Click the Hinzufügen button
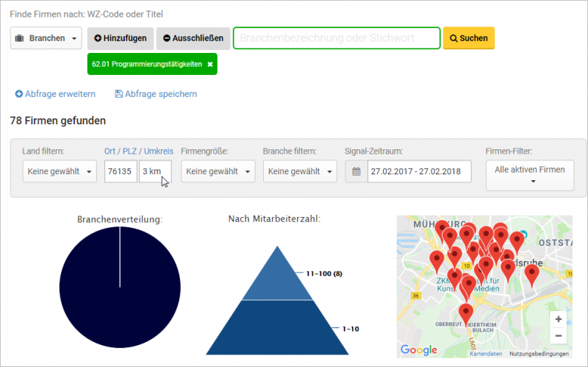The width and height of the screenshot is (588, 367). [121, 38]
